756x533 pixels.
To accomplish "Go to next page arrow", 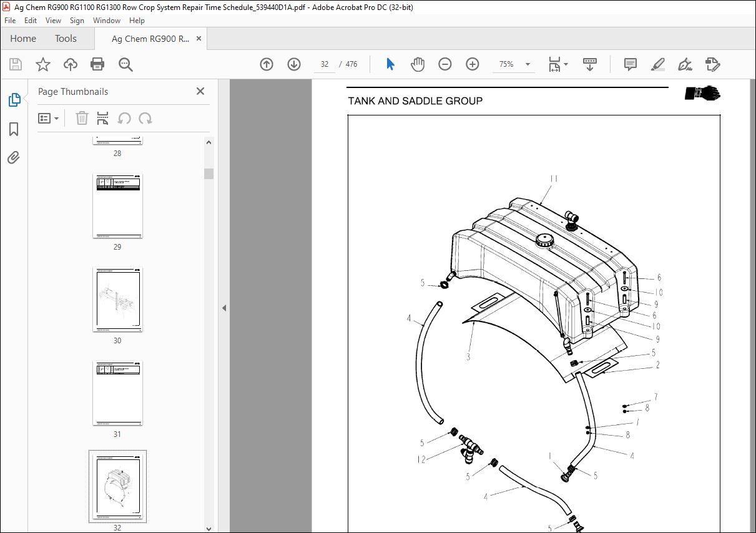I will point(293,64).
